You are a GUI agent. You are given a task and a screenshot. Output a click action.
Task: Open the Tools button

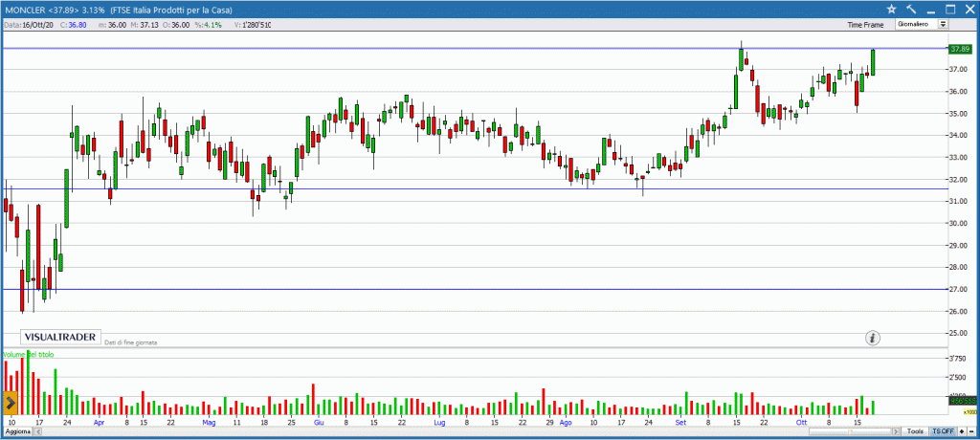point(916,431)
